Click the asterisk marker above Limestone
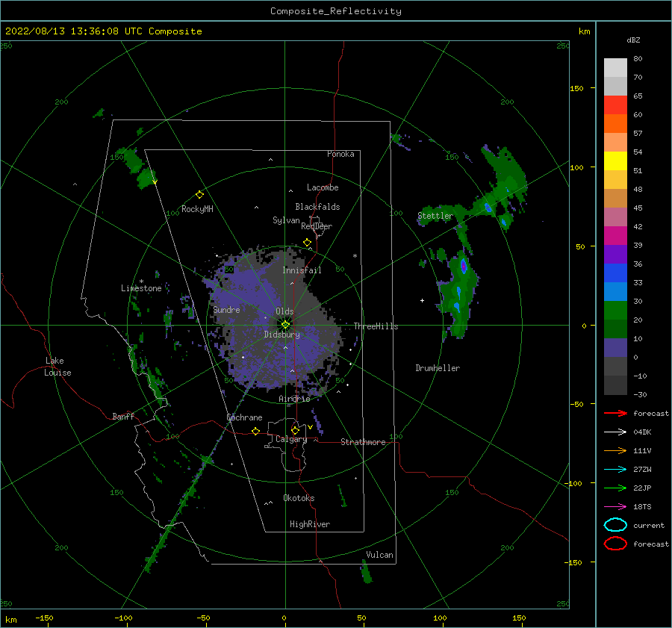Screen dimensions: 672x628 [141, 282]
